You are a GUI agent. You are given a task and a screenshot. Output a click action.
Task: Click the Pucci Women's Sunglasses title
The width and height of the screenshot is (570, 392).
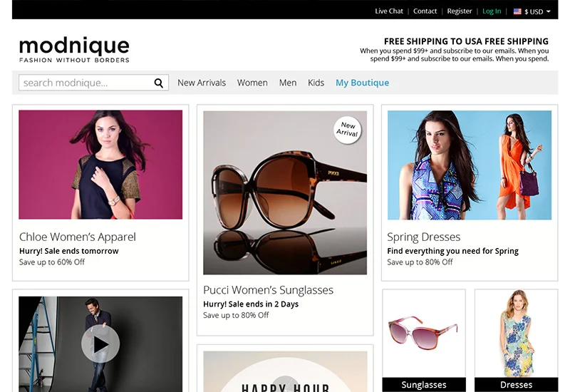click(x=269, y=290)
